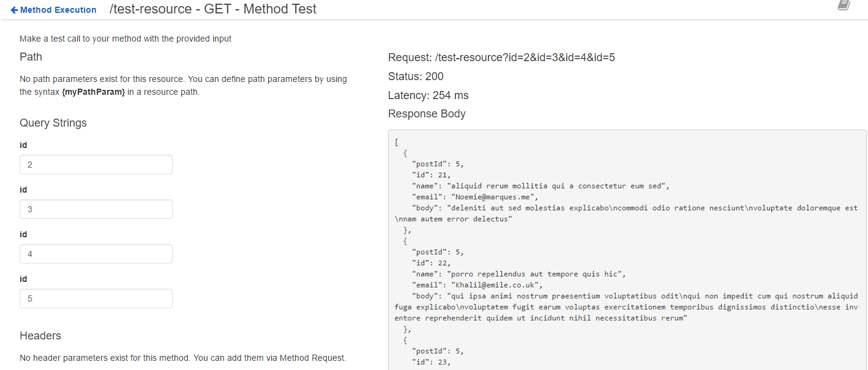Click the Query Strings section heading
This screenshot has height=370, width=868.
53,123
